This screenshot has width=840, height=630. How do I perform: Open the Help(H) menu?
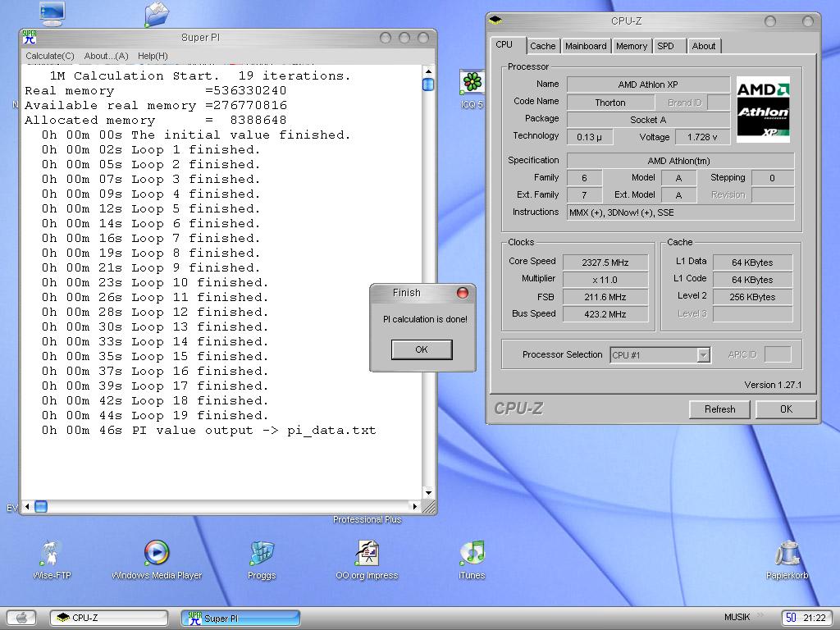tap(153, 56)
